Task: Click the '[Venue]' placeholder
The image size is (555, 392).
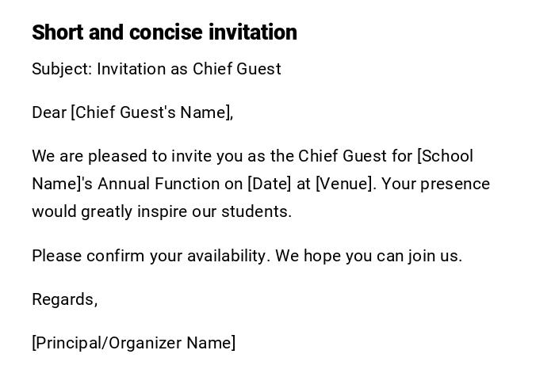Action: (345, 184)
